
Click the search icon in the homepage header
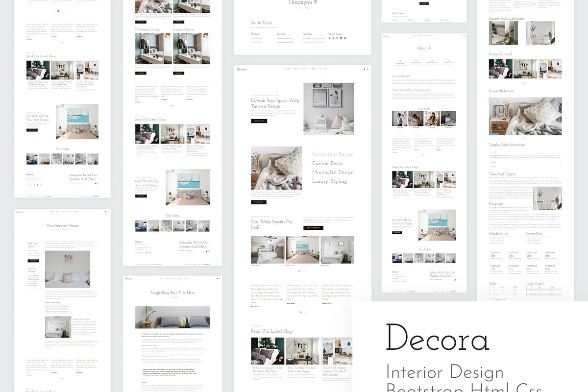367,69
